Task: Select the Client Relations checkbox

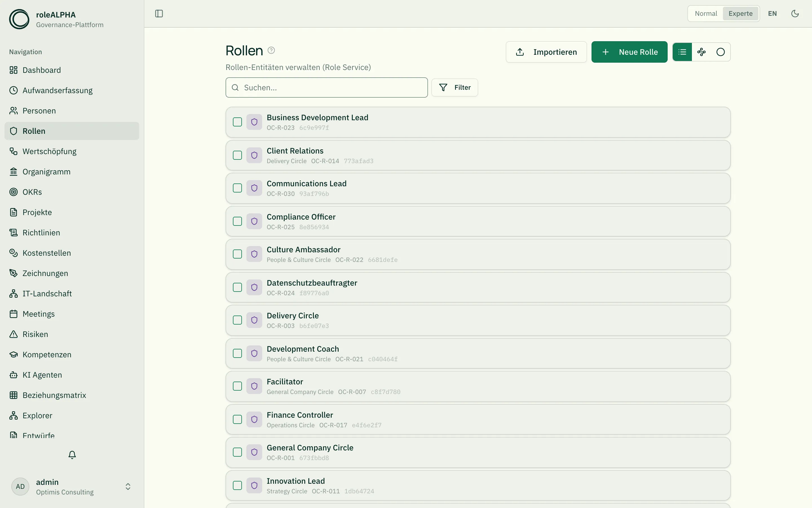Action: point(237,155)
